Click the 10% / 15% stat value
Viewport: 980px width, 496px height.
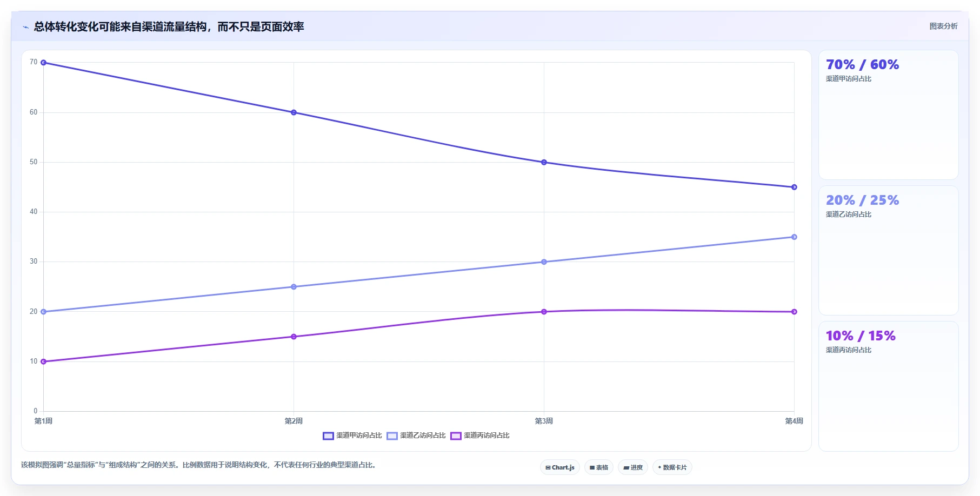861,336
